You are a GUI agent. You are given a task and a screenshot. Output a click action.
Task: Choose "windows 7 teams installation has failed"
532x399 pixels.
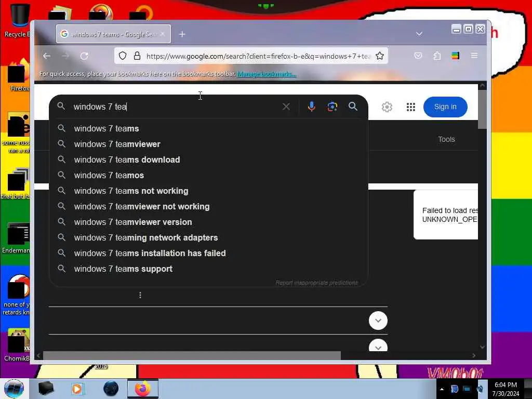209,254
